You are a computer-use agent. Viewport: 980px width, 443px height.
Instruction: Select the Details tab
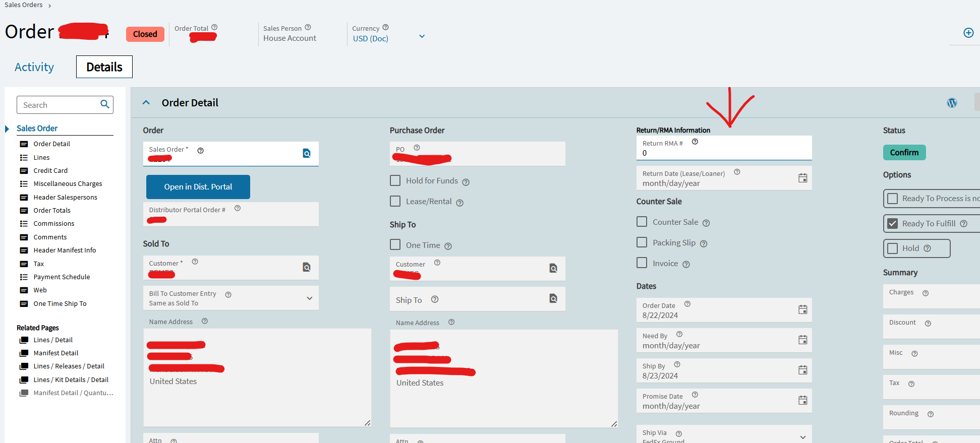104,67
